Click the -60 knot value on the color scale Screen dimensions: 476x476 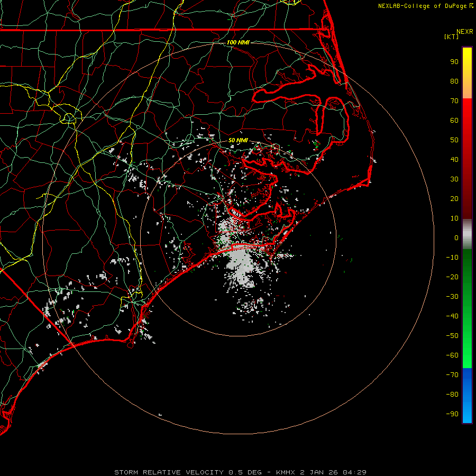[x=452, y=355]
